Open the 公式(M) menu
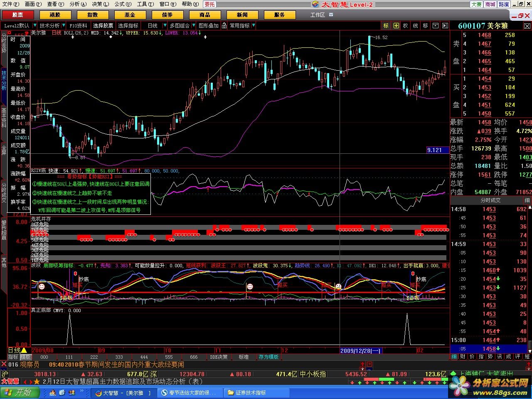This screenshot has width=532, height=399. coord(123,4)
